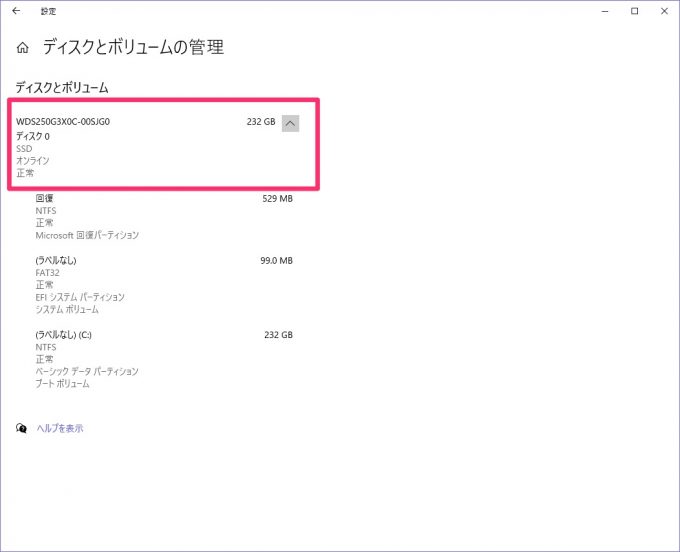Image resolution: width=680 pixels, height=552 pixels.
Task: Click the 99.0 MB volume size
Action: pos(277,261)
